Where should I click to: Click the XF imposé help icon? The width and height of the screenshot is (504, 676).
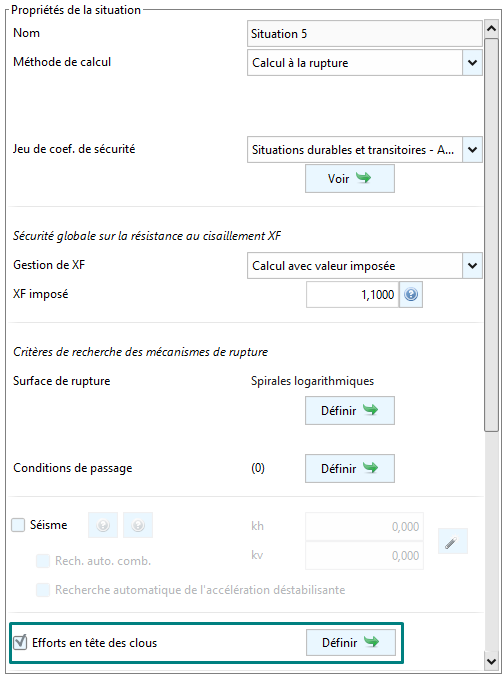pyautogui.click(x=411, y=294)
